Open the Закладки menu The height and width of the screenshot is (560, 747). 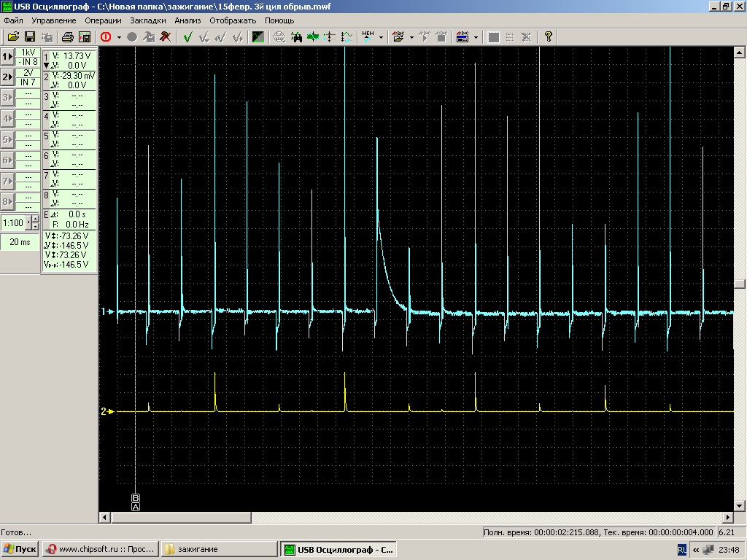(x=148, y=20)
